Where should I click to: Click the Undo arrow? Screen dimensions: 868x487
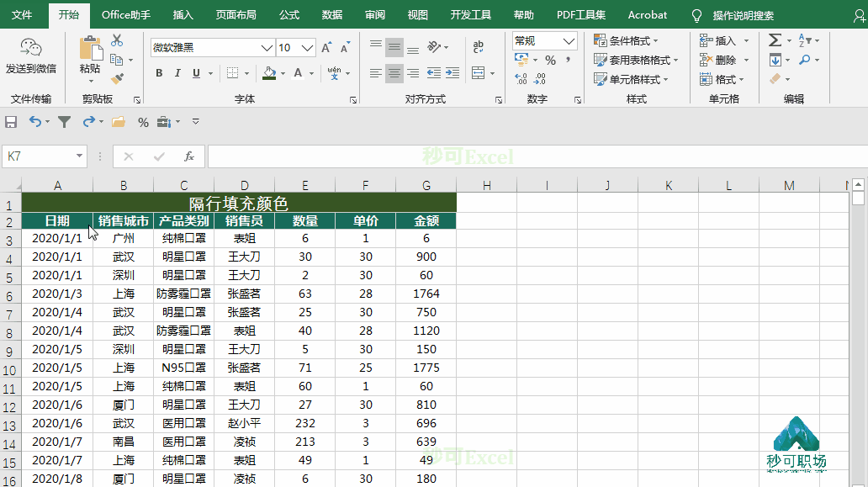tap(34, 122)
